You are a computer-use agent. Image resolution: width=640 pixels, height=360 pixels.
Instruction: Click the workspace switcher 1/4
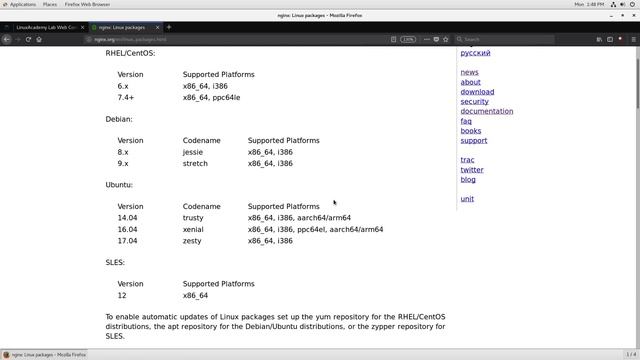pyautogui.click(x=631, y=354)
